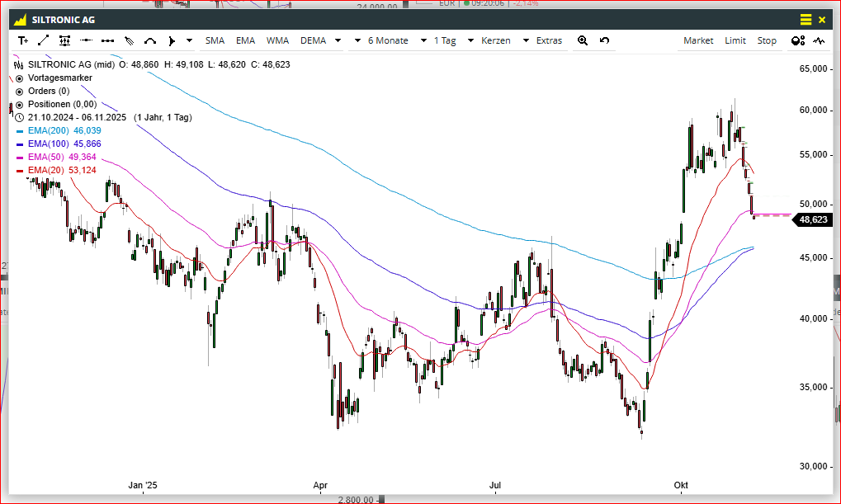
Task: Click the Limit order button
Action: [735, 40]
